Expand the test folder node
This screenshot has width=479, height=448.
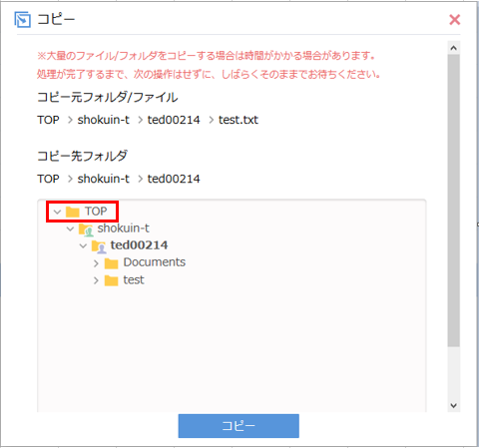point(96,280)
